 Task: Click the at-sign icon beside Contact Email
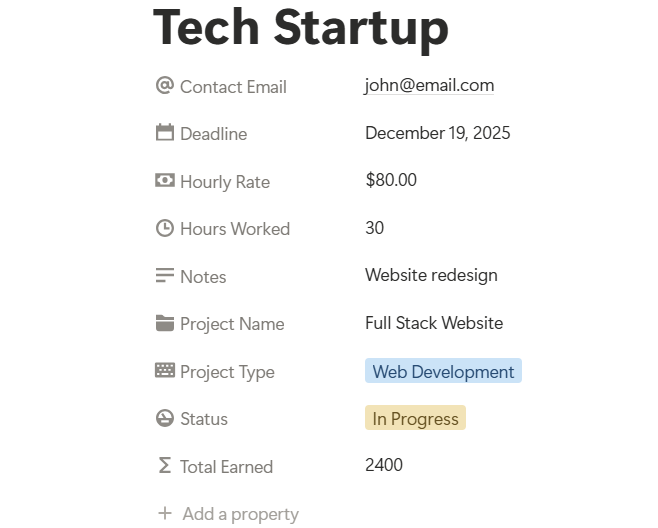click(x=165, y=86)
